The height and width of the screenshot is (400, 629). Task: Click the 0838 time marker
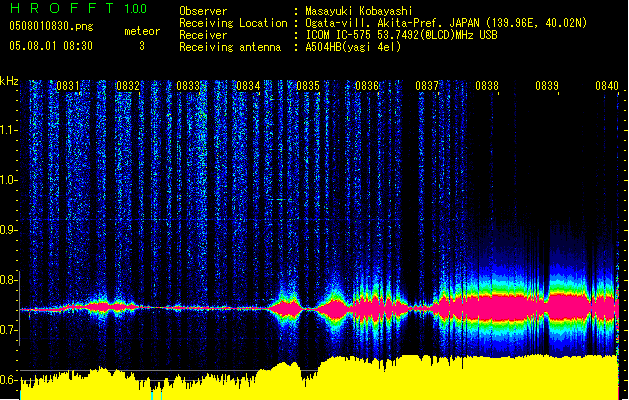point(487,86)
